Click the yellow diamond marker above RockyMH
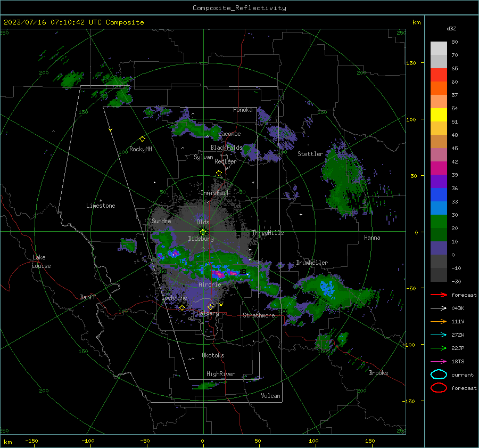This screenshot has height=448, width=479. point(142,139)
